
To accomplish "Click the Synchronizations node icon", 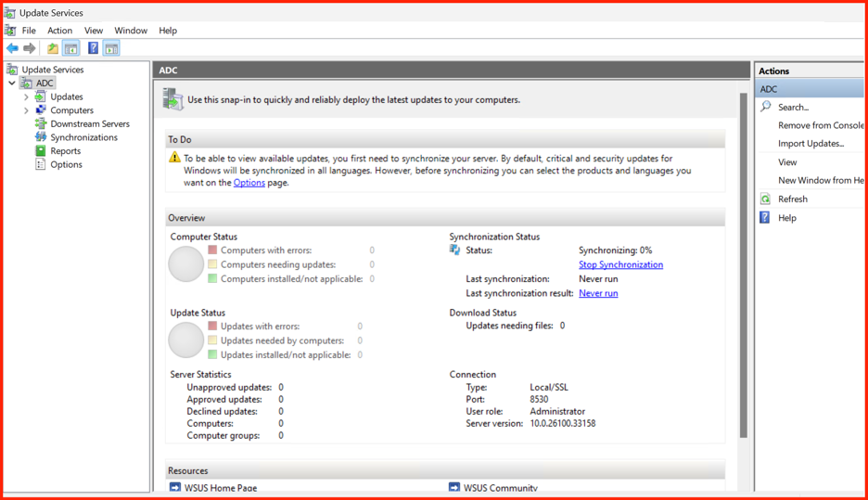I will [41, 136].
